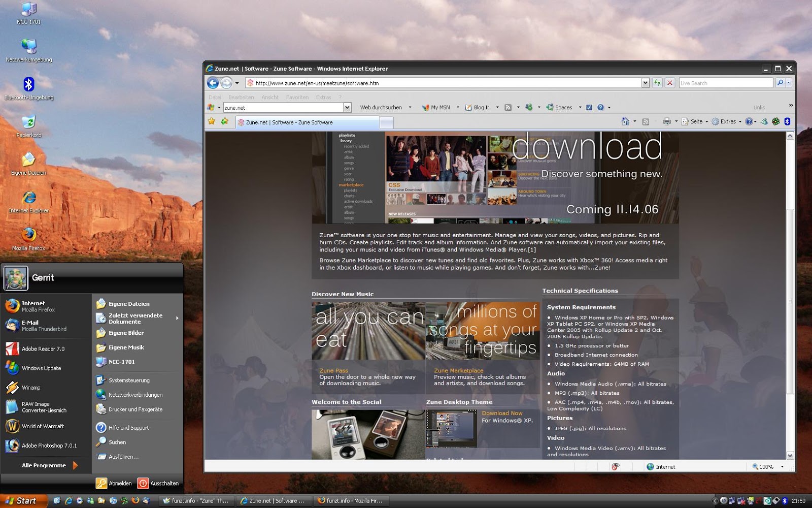Click the Add to Favorites icon
Image resolution: width=812 pixels, height=508 pixels.
coord(224,121)
